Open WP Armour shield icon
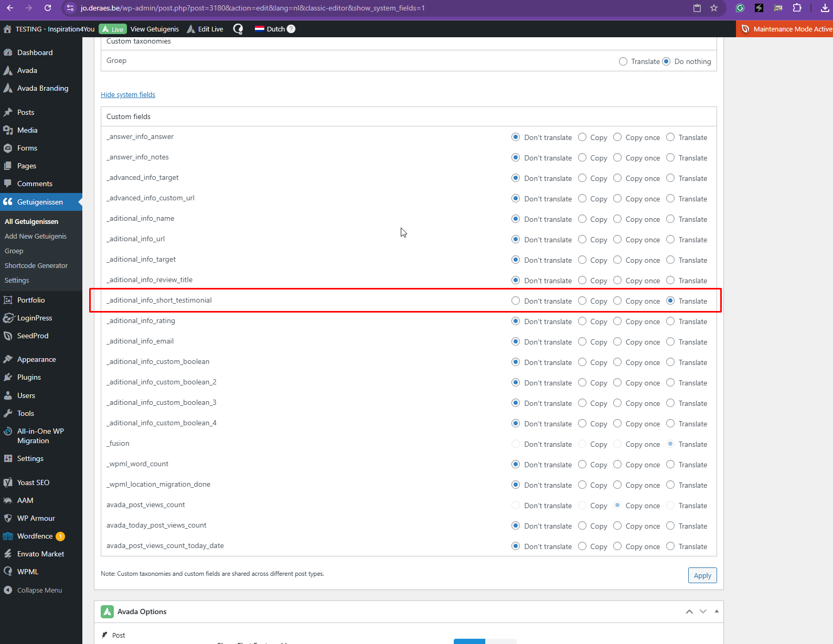Viewport: 833px width, 644px height. (x=8, y=518)
